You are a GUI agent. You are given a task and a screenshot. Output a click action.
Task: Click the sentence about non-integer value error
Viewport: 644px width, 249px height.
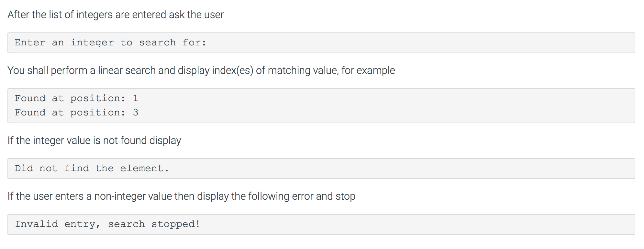182,196
